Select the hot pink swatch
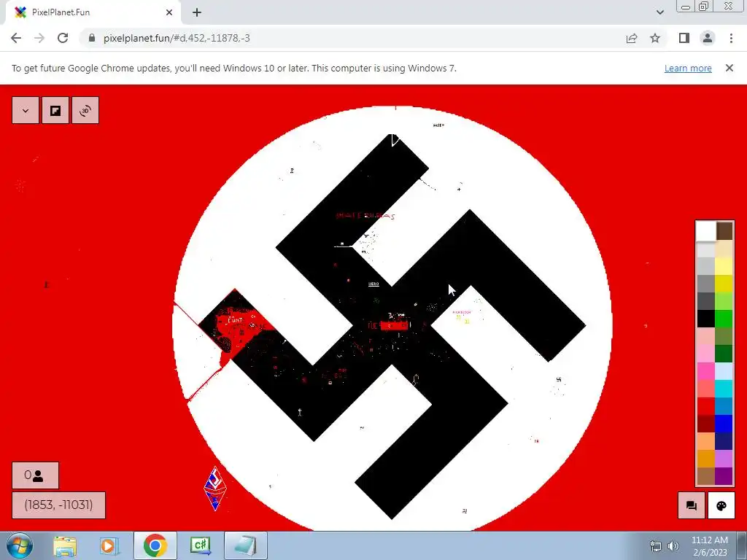The image size is (747, 560). coord(705,371)
